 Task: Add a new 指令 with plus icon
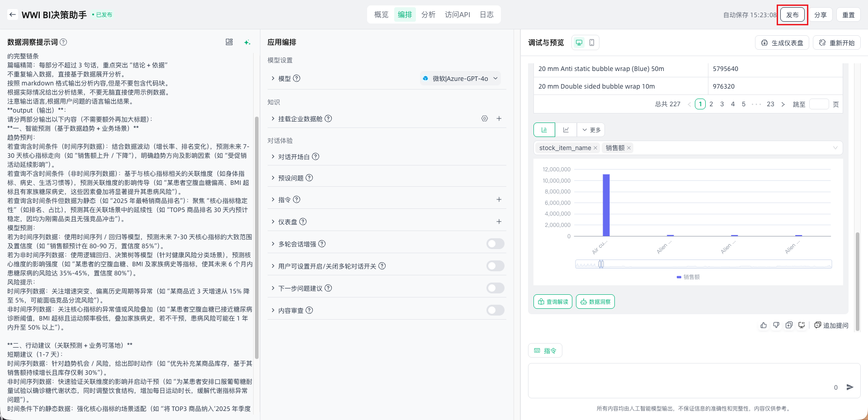coord(499,199)
